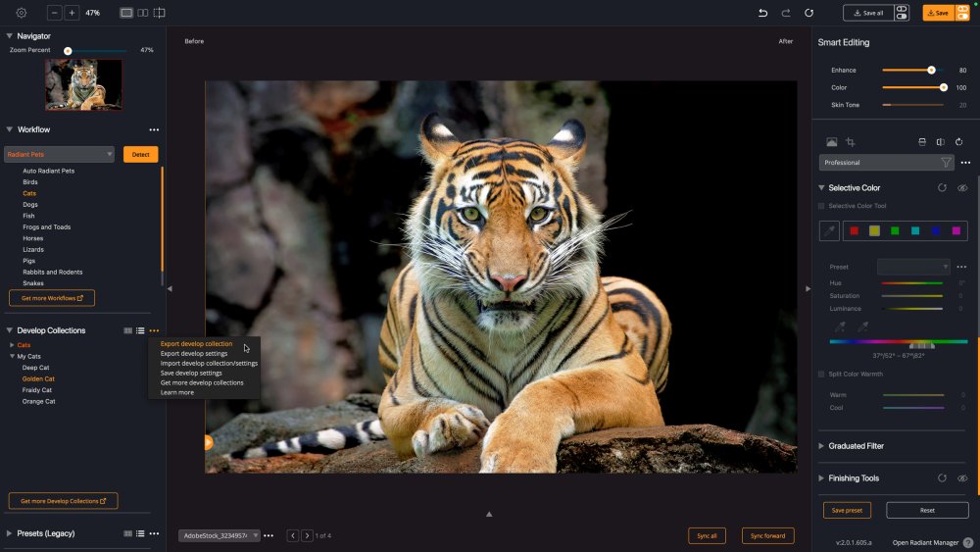Viewport: 980px width, 552px height.
Task: Click the zoom out minus button
Action: click(x=54, y=13)
